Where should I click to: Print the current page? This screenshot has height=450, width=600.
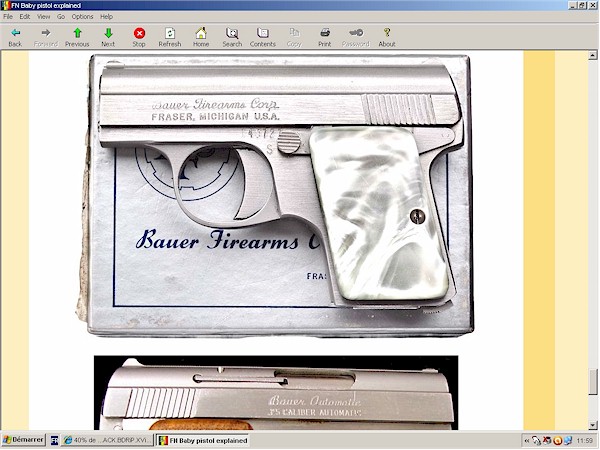pos(325,38)
